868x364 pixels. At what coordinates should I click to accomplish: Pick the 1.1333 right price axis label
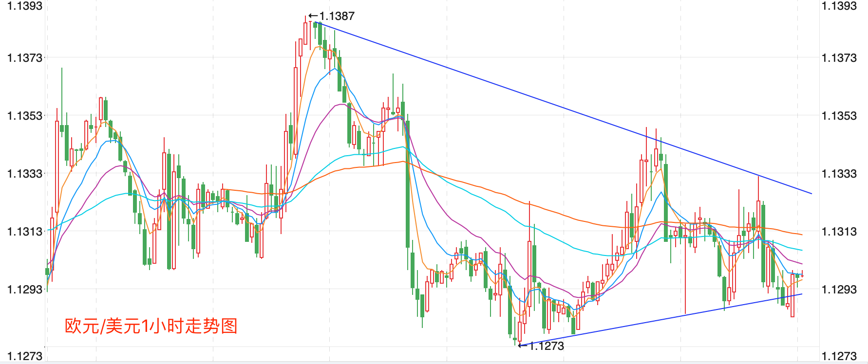839,174
